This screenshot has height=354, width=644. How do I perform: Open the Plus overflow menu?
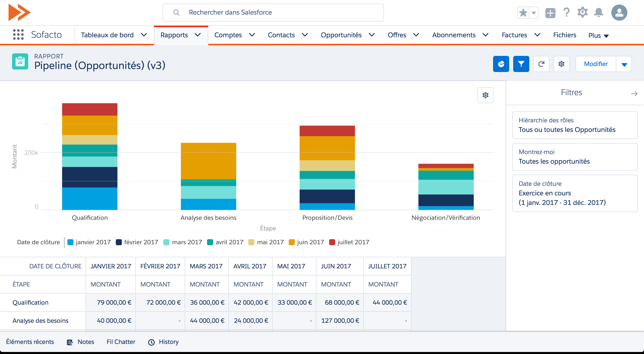(x=598, y=36)
